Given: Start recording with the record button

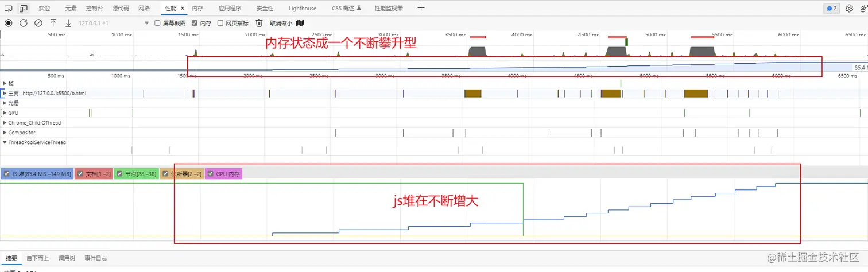Looking at the screenshot, I should (9, 23).
